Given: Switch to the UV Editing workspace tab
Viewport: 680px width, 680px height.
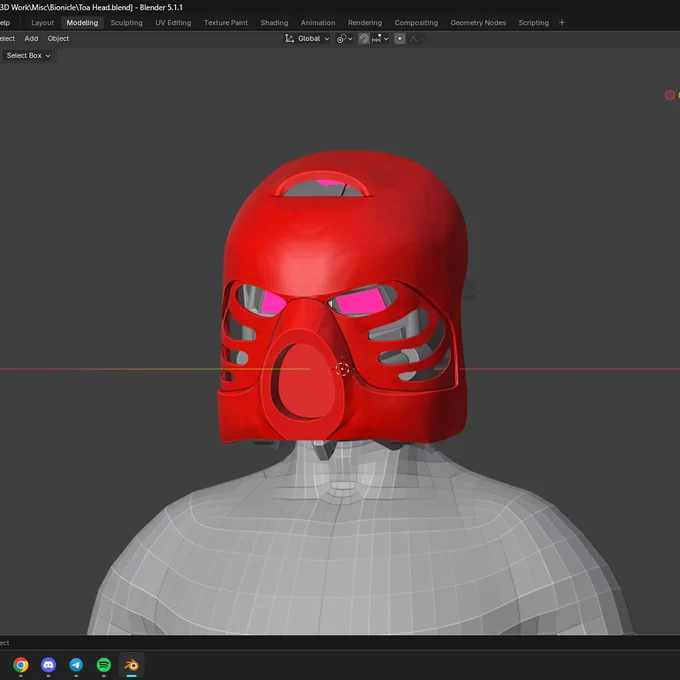Looking at the screenshot, I should click(x=173, y=23).
